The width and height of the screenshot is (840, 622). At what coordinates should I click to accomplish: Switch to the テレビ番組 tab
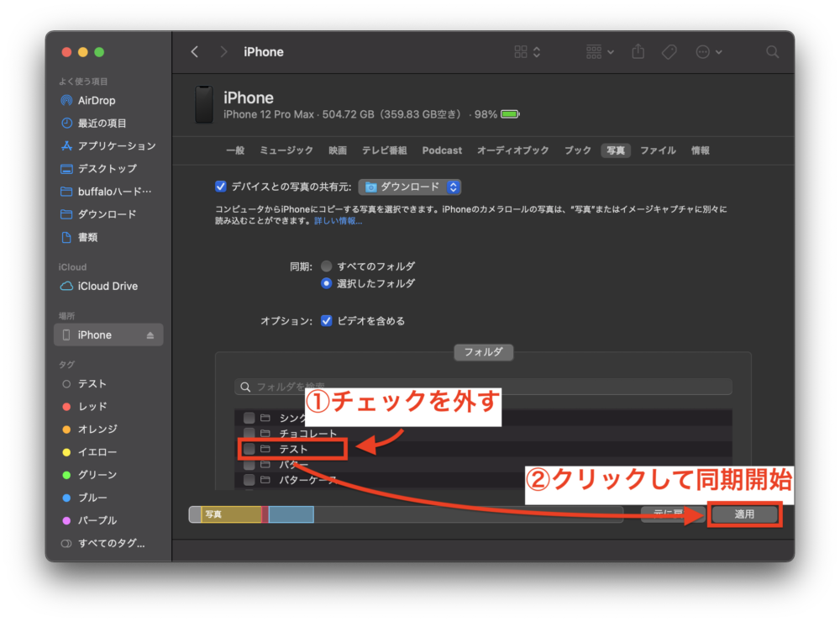384,150
